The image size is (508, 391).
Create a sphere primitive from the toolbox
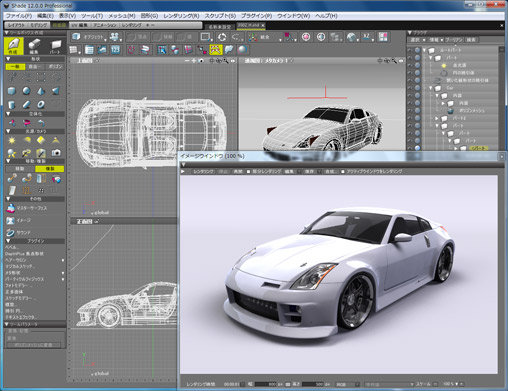(x=26, y=91)
